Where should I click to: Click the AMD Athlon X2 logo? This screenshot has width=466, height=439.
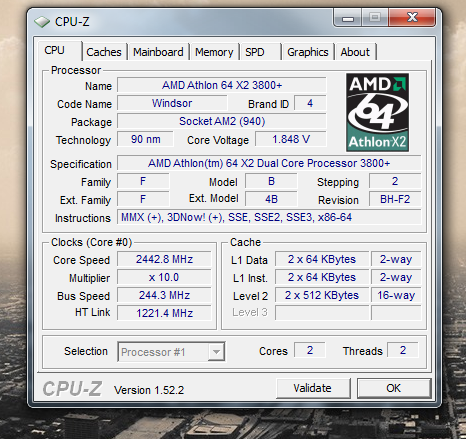377,112
